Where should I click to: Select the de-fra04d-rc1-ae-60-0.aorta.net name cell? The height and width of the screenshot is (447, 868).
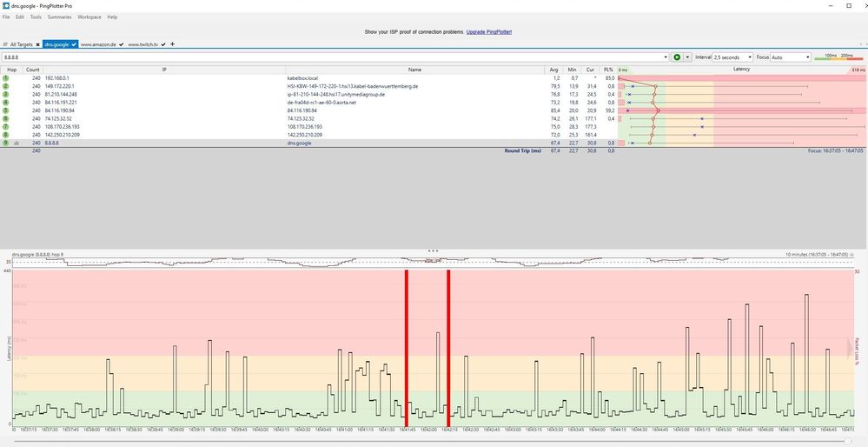pos(321,103)
